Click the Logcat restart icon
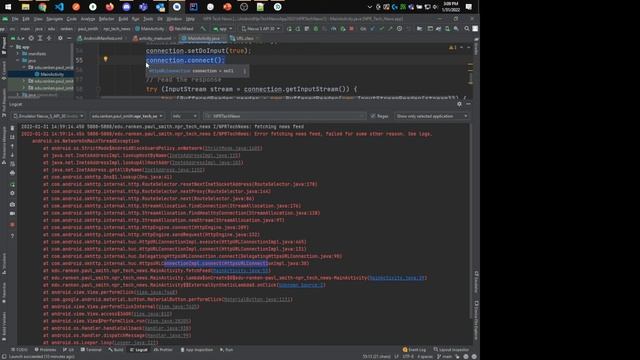 (x=12, y=184)
